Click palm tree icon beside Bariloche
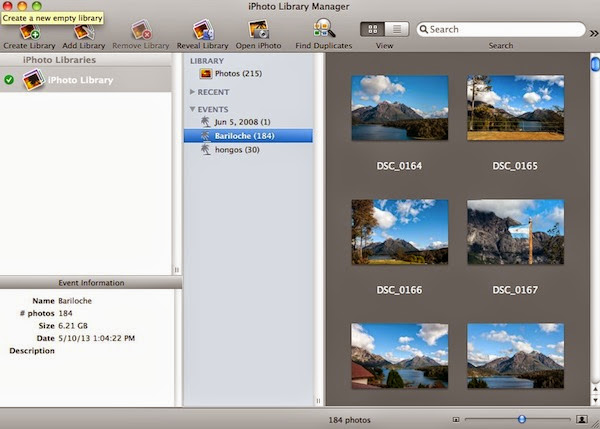 click(205, 135)
